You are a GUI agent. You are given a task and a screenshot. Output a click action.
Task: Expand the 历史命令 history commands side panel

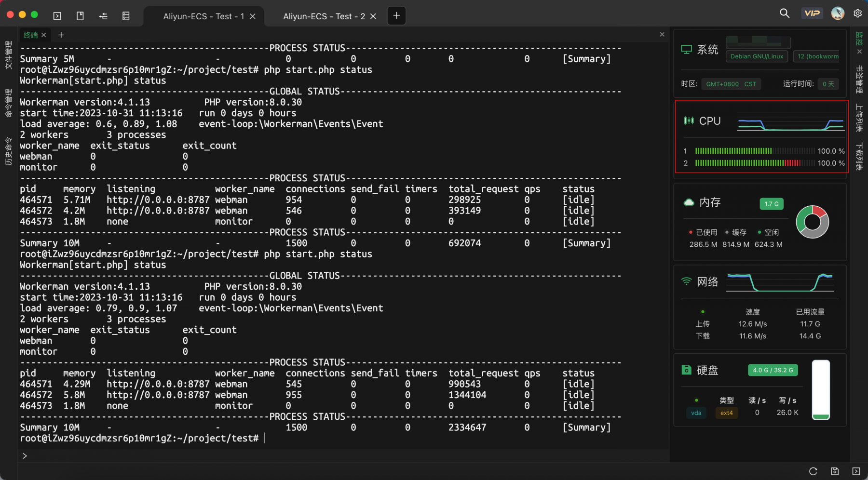click(9, 151)
